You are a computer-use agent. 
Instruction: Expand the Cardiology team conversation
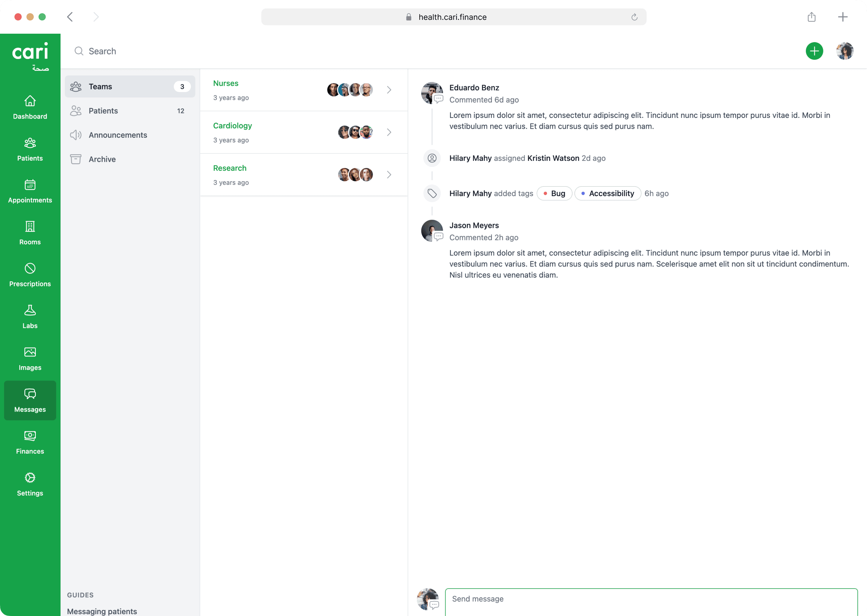(388, 132)
